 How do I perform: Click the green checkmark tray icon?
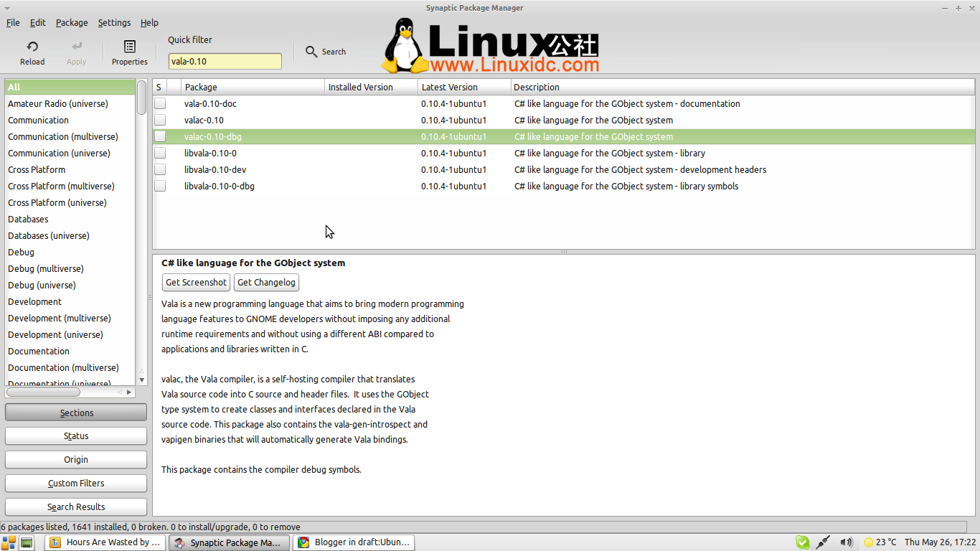click(x=802, y=542)
